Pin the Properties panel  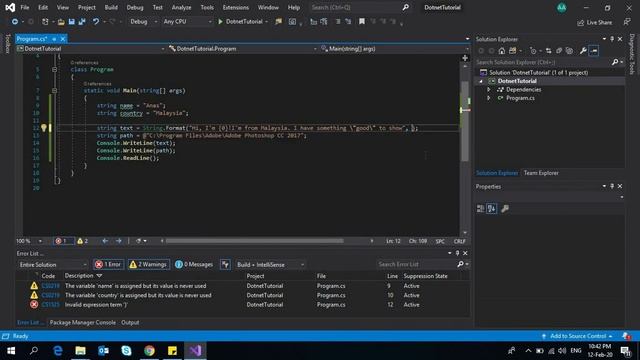tap(612, 186)
